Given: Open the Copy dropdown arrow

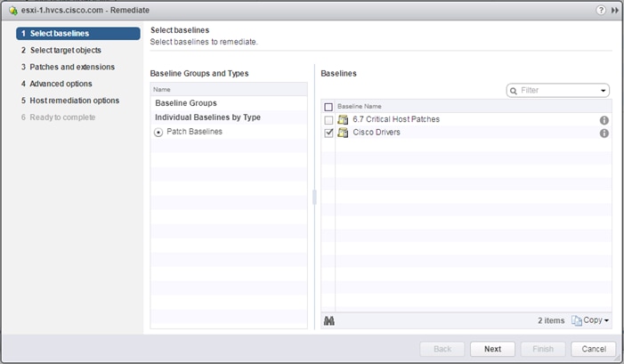Looking at the screenshot, I should (x=606, y=320).
